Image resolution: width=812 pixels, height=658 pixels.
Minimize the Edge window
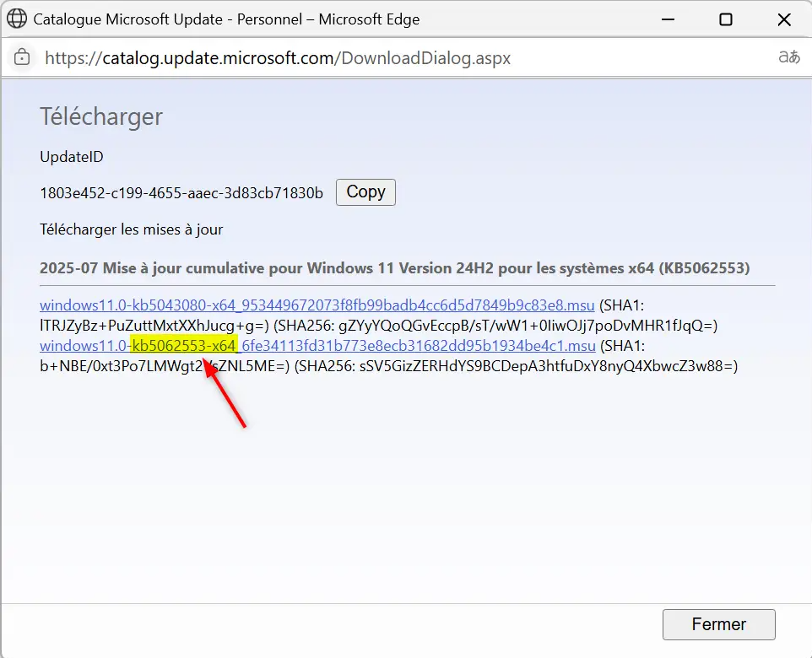point(668,19)
